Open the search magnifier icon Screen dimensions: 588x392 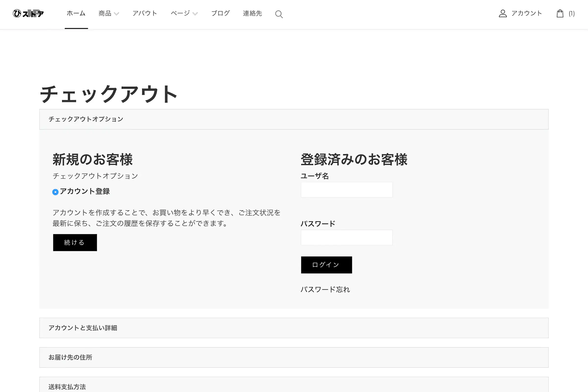(279, 14)
